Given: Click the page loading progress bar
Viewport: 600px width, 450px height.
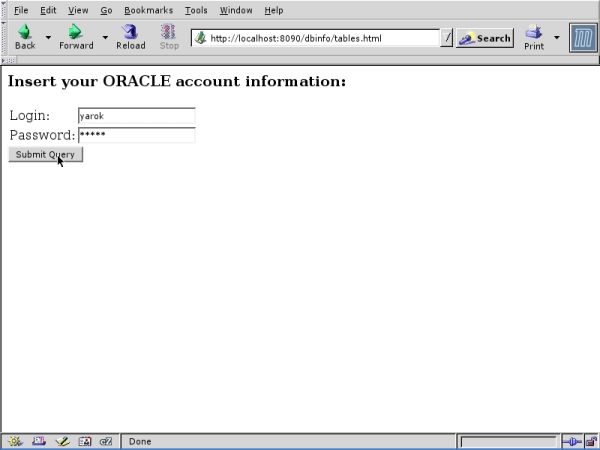Looking at the screenshot, I should [508, 442].
